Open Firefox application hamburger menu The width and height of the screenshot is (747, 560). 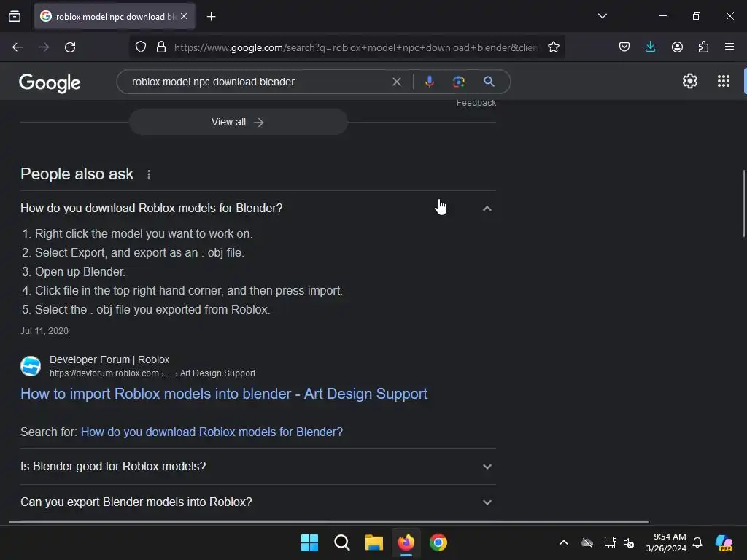tap(729, 47)
